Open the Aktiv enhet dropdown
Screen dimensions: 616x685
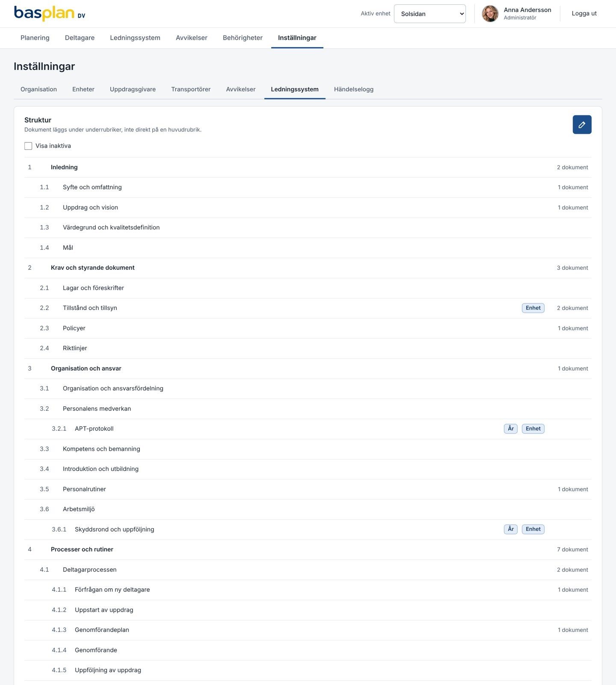[429, 14]
